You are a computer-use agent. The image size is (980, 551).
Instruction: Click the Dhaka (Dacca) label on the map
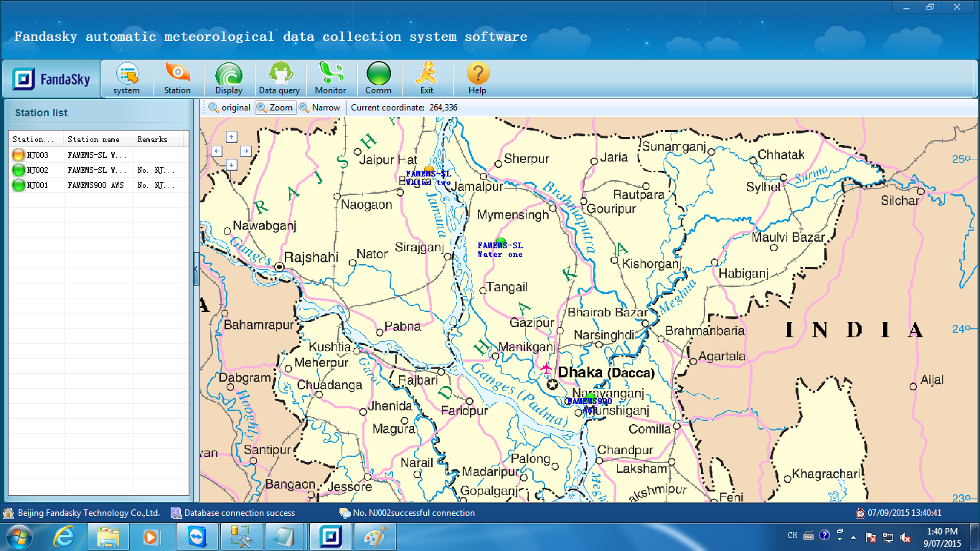606,372
